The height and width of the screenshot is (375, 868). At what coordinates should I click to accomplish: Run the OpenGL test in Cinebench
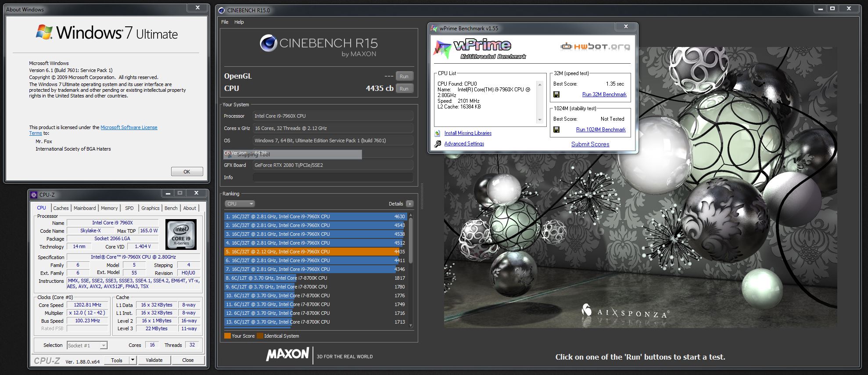coord(404,76)
